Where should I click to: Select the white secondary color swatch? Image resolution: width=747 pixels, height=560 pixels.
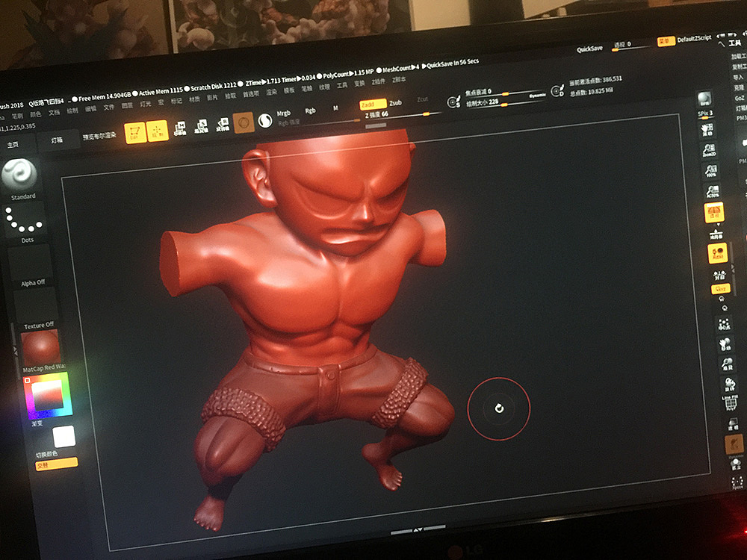pyautogui.click(x=63, y=437)
